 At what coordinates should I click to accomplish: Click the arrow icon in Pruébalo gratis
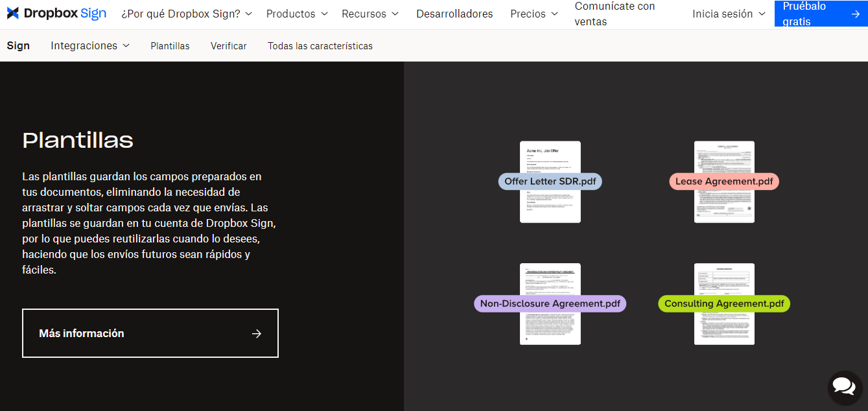click(x=856, y=14)
